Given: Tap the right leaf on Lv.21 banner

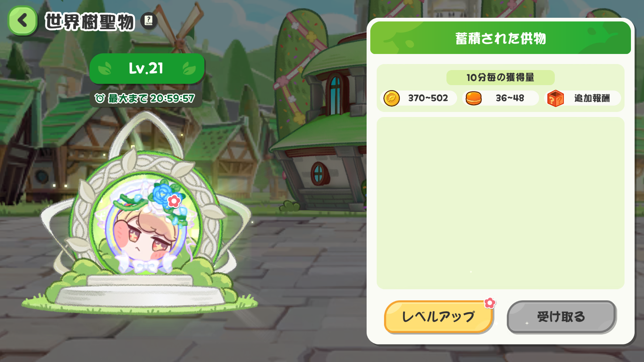Looking at the screenshot, I should coord(189,68).
